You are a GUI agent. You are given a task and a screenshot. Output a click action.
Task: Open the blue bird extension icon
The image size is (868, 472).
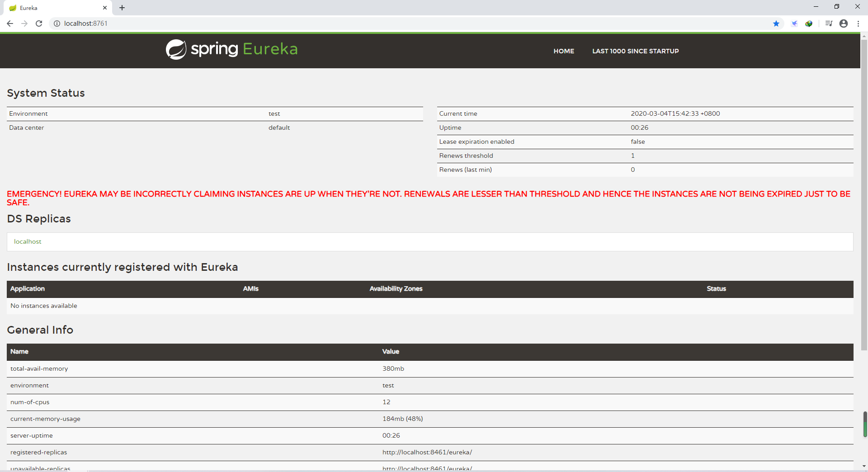794,24
